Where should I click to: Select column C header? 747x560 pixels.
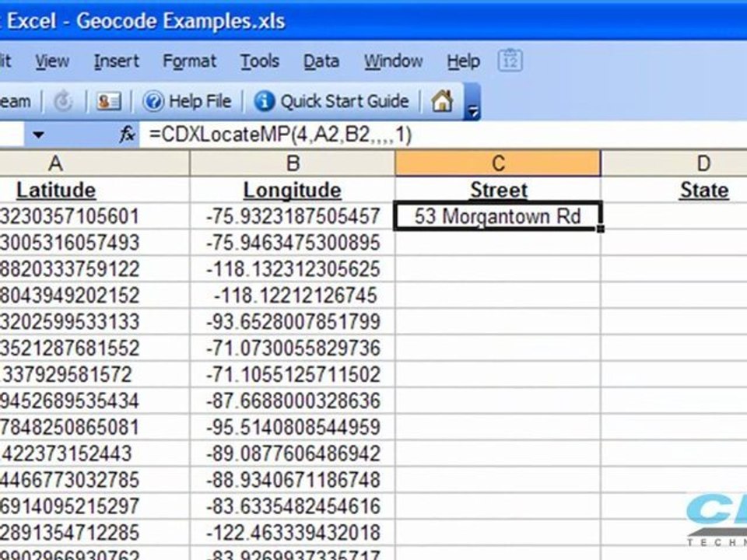pyautogui.click(x=498, y=163)
